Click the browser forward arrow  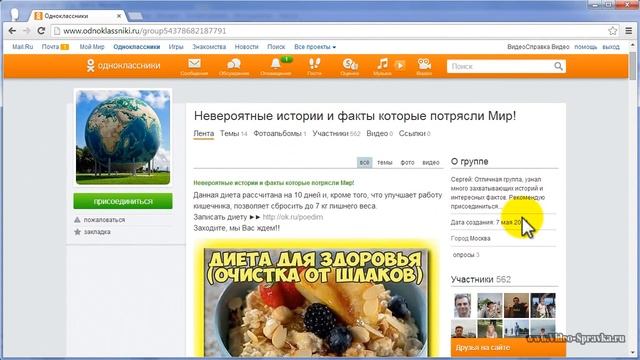(x=27, y=31)
